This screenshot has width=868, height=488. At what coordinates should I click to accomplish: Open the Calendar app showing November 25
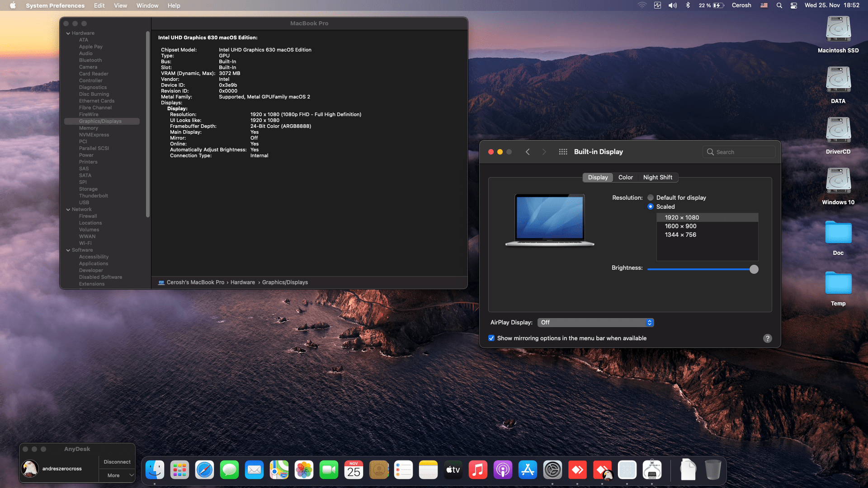[354, 469]
